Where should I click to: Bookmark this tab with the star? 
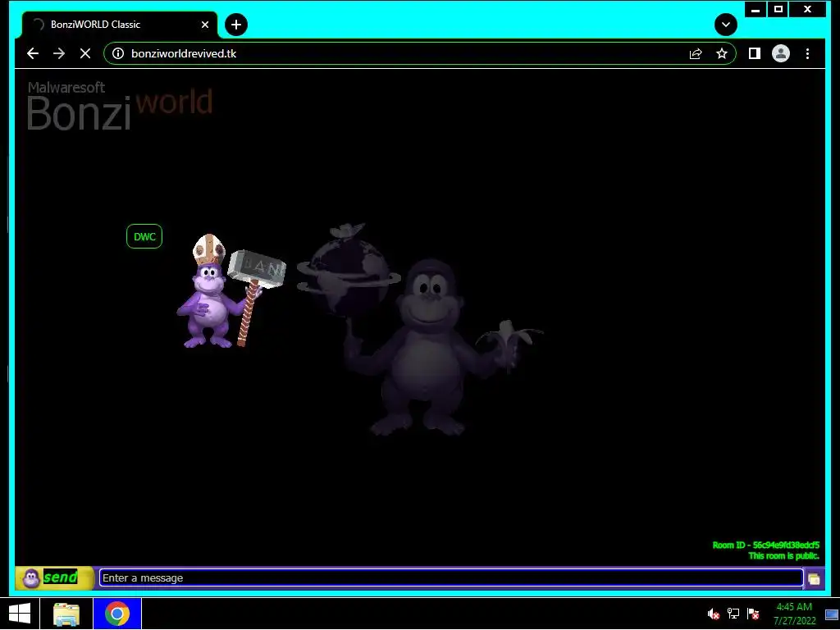pyautogui.click(x=722, y=53)
